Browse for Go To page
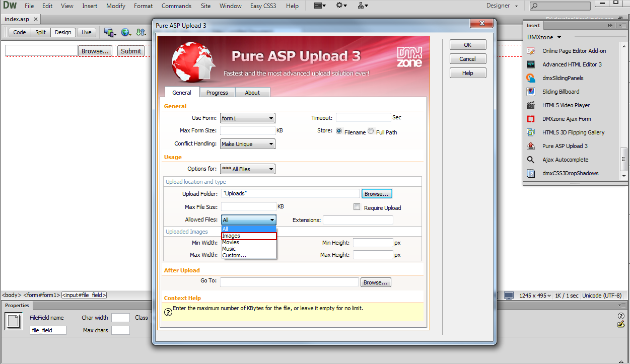630x364 pixels. (x=376, y=282)
